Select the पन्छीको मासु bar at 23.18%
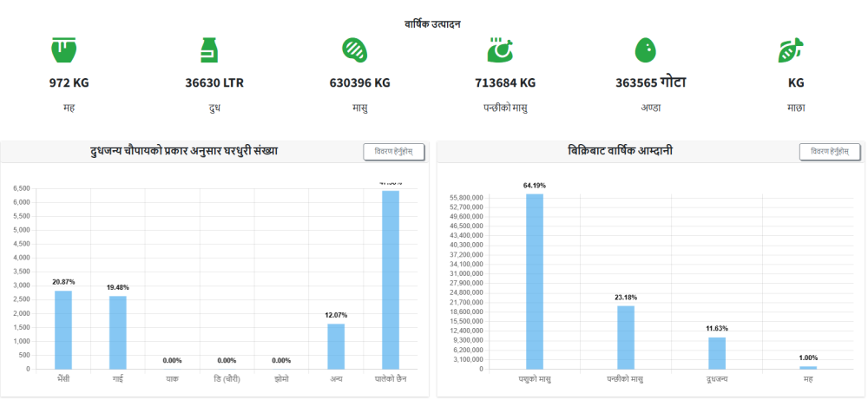This screenshot has height=400, width=868. [x=626, y=337]
